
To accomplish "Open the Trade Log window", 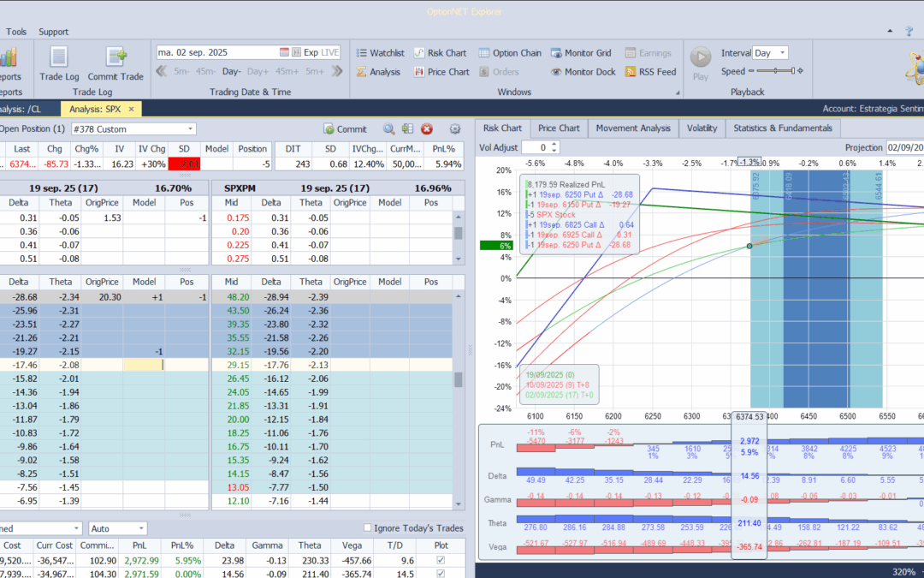I will point(59,63).
